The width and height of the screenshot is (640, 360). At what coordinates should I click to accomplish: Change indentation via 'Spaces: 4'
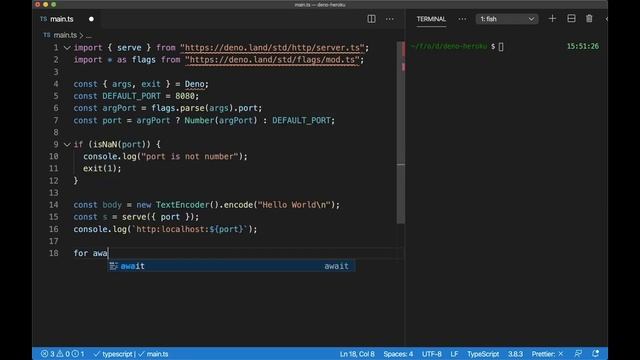(398, 354)
